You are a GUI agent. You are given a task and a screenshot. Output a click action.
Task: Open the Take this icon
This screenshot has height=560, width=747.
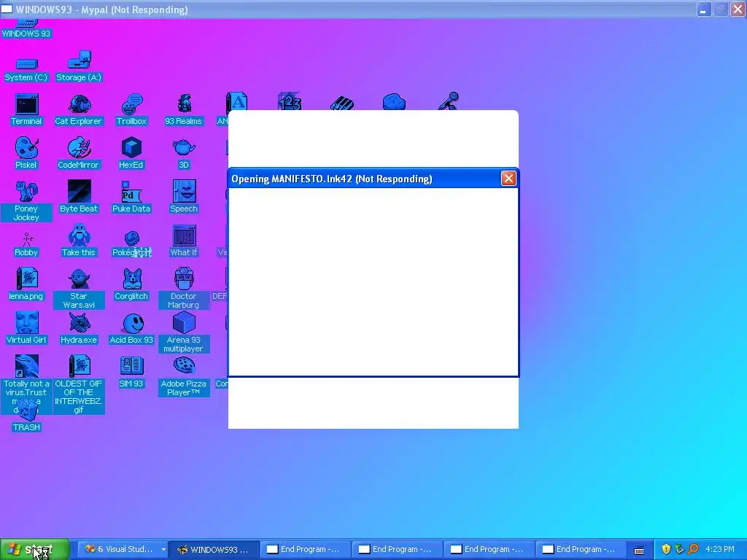click(x=79, y=241)
